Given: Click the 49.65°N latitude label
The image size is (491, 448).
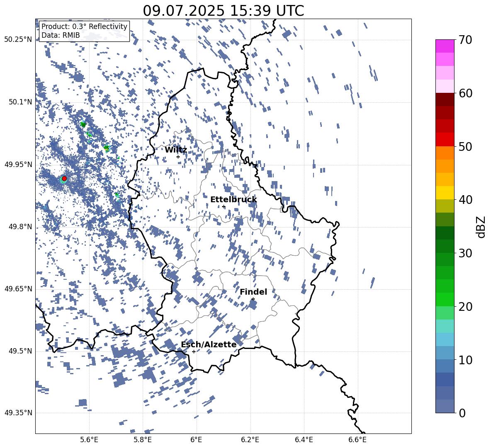Looking at the screenshot, I should point(18,289).
